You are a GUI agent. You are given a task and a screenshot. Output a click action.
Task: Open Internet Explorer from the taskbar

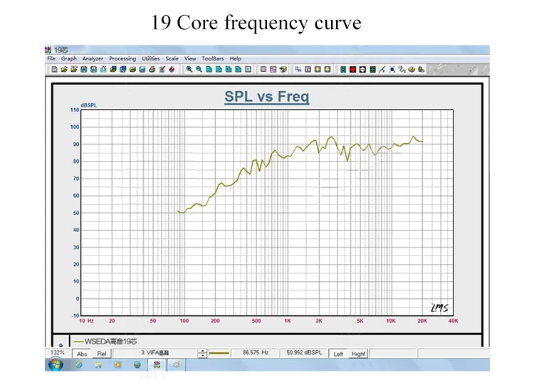tap(78, 365)
